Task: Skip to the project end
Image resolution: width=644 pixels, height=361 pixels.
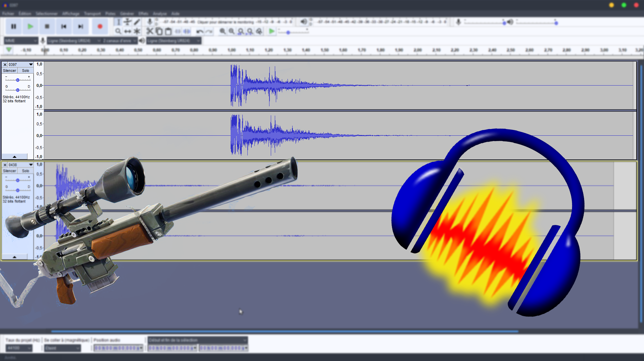Action: (x=80, y=26)
